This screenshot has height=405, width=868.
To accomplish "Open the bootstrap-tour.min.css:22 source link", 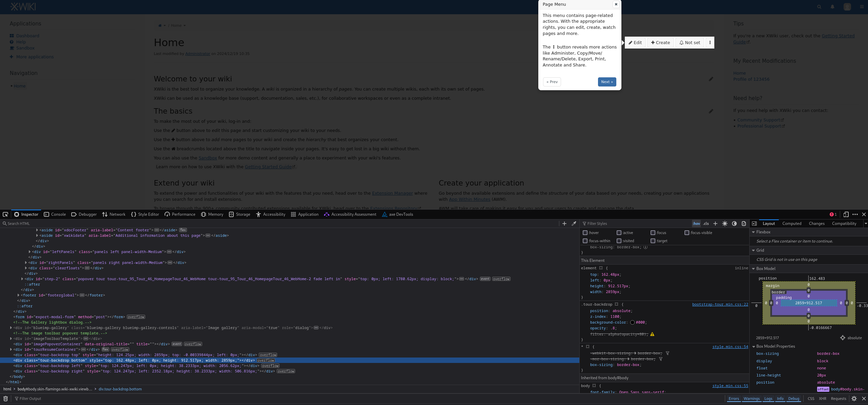I will click(720, 304).
